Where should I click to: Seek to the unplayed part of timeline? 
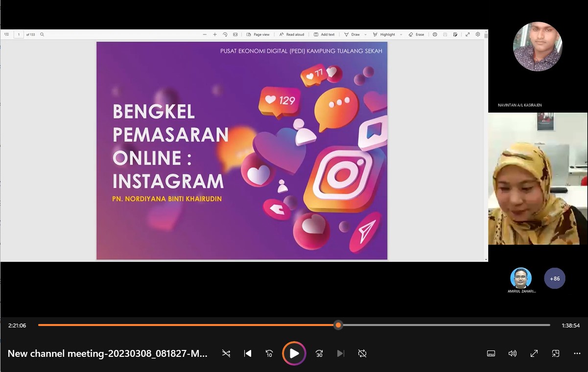[446, 325]
